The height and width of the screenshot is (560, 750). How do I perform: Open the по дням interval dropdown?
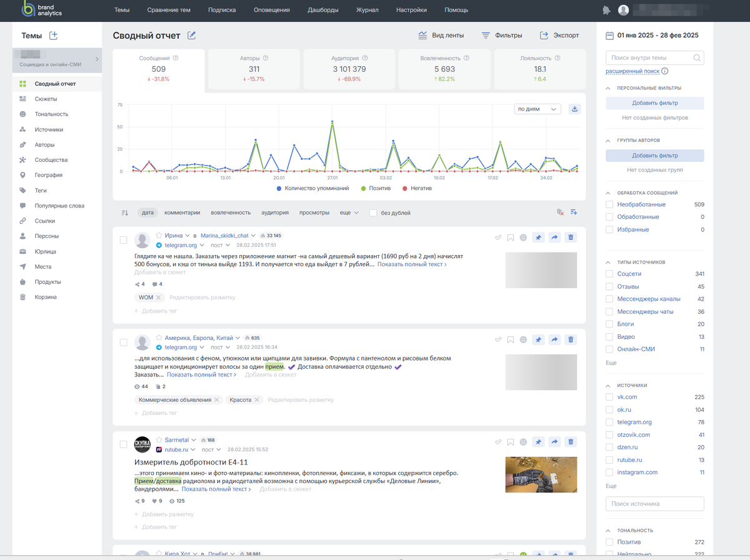point(537,109)
